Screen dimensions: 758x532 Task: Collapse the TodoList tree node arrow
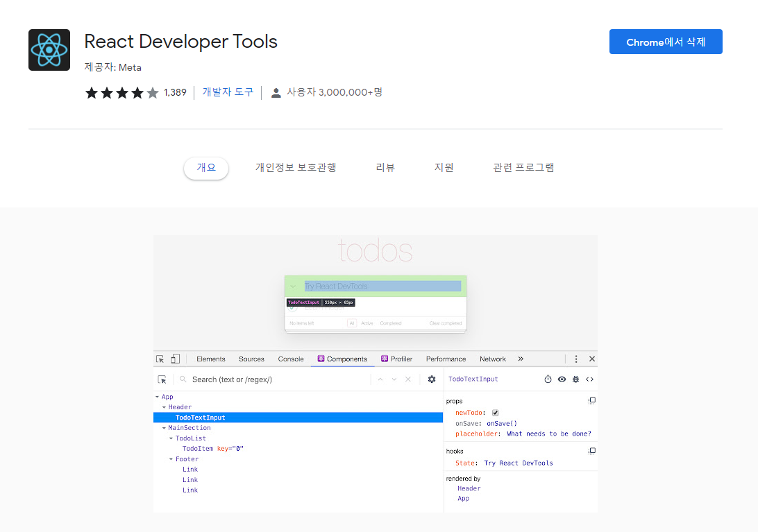(171, 439)
